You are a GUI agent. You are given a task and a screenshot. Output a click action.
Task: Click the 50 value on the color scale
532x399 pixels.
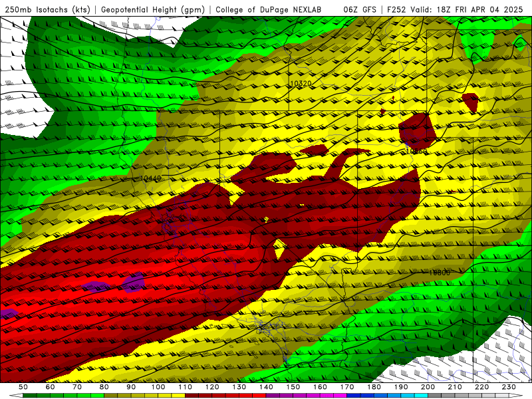(x=23, y=387)
